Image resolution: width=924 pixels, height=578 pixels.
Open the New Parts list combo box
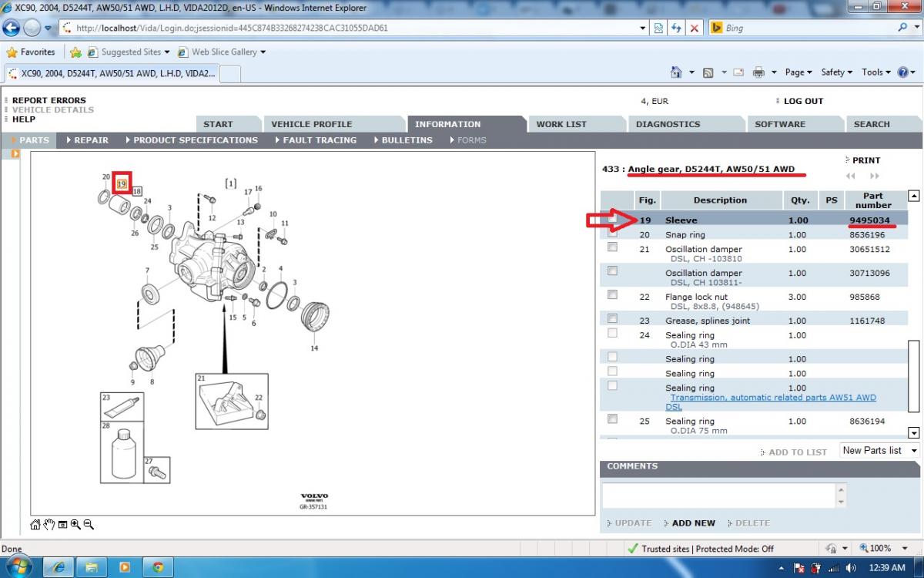coord(879,451)
